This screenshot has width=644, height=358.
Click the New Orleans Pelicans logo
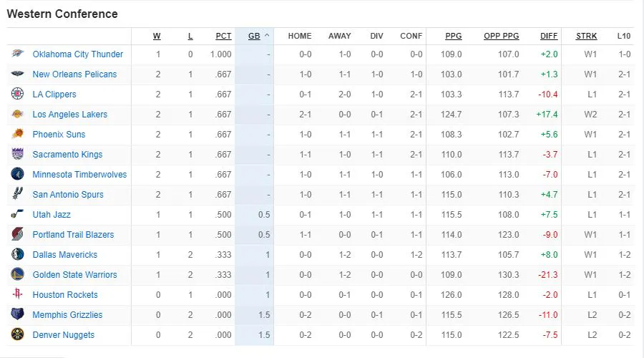[x=18, y=74]
